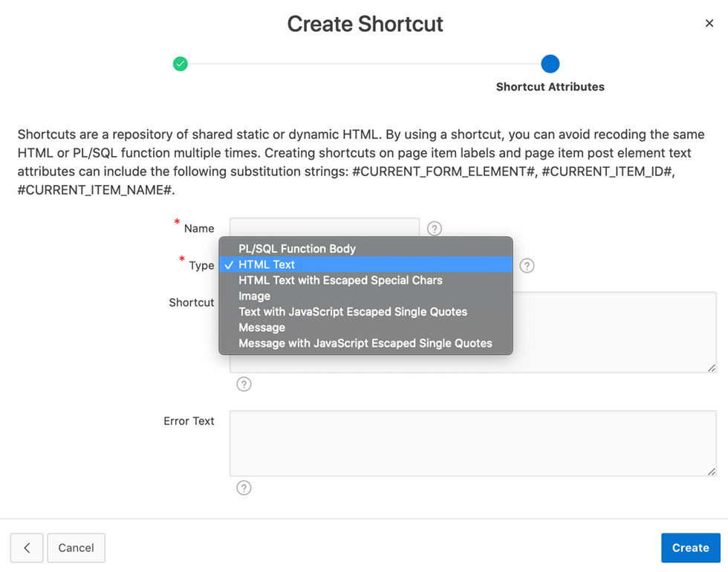
Task: Select Message with JavaScript Escaped Single Quotes
Action: click(x=365, y=343)
